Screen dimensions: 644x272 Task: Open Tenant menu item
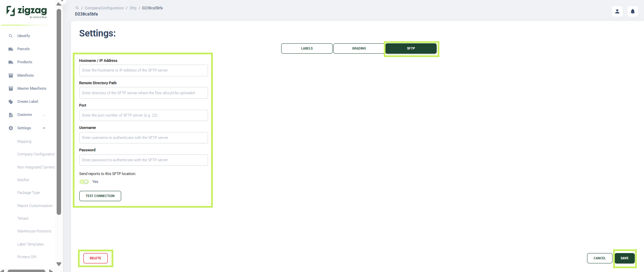click(x=23, y=218)
